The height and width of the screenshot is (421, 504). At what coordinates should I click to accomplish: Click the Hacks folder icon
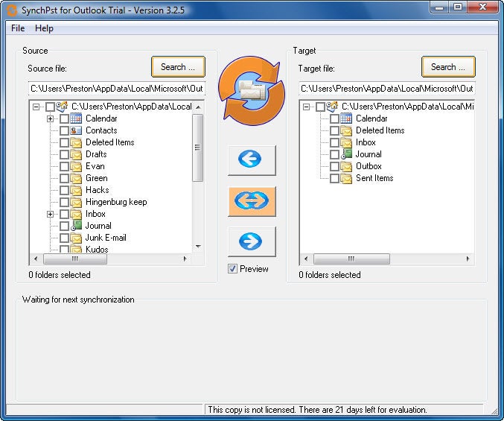coord(76,190)
